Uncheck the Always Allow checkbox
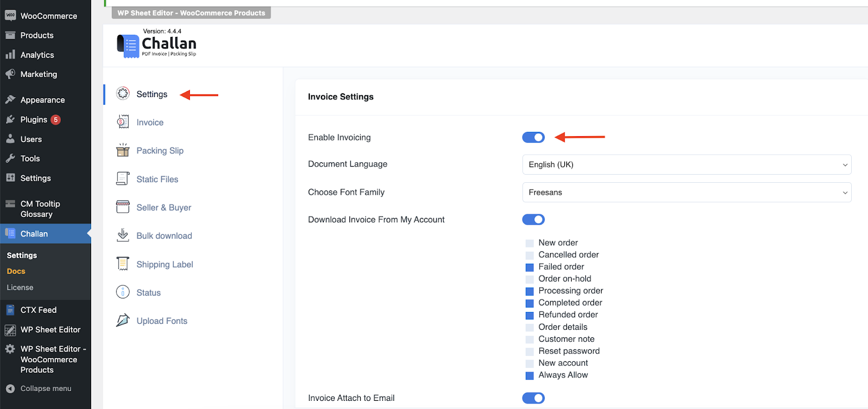 click(529, 375)
